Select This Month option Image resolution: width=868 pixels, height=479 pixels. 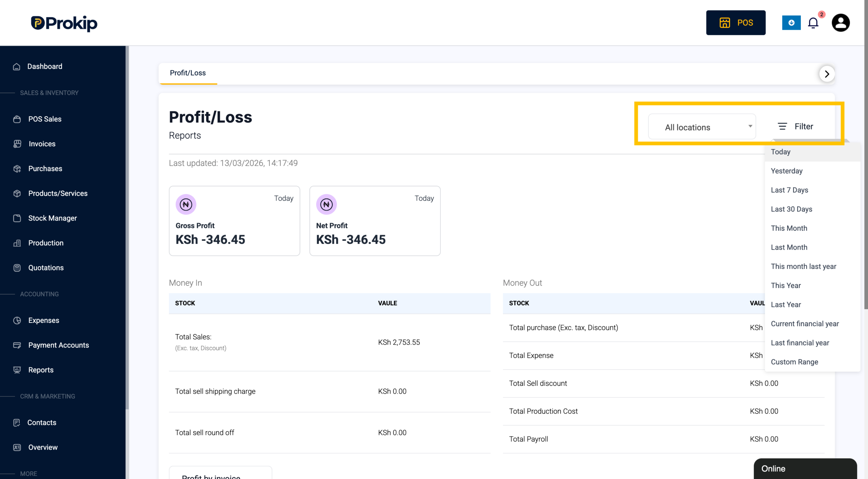point(813,228)
